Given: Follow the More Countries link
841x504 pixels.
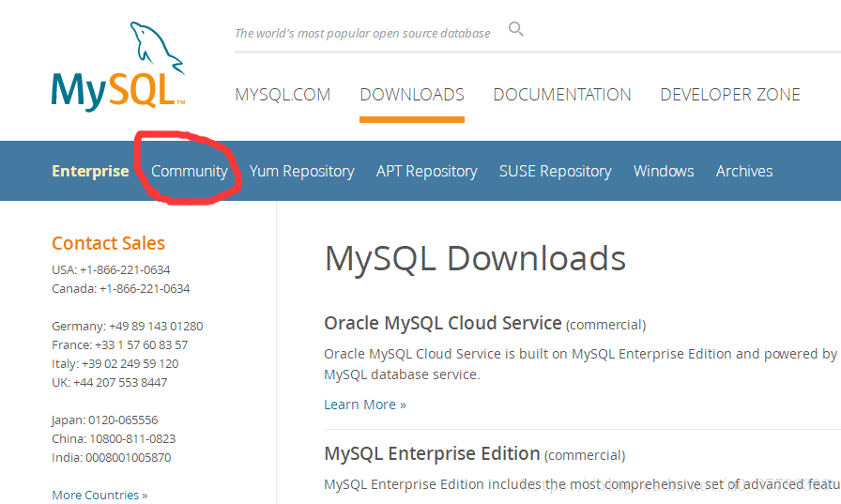Looking at the screenshot, I should (x=99, y=495).
